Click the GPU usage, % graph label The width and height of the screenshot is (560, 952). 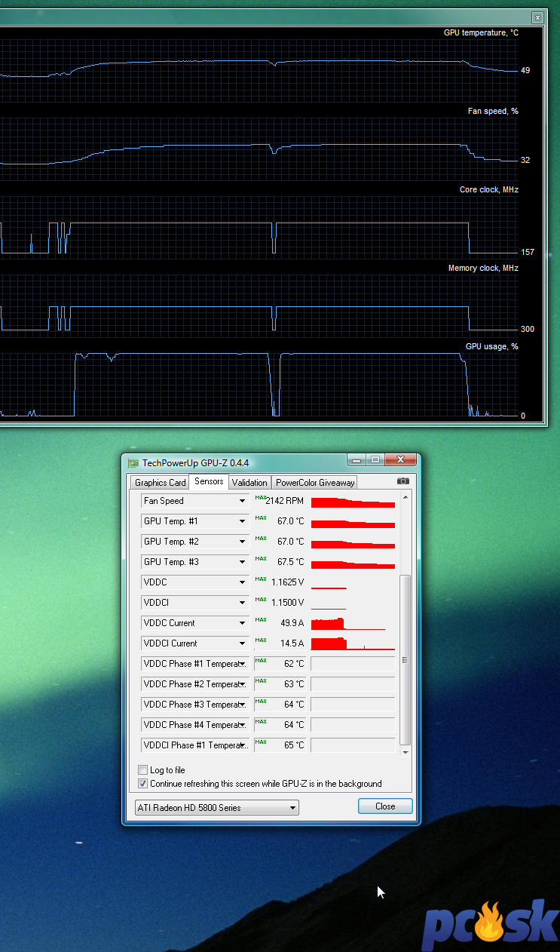tap(492, 346)
